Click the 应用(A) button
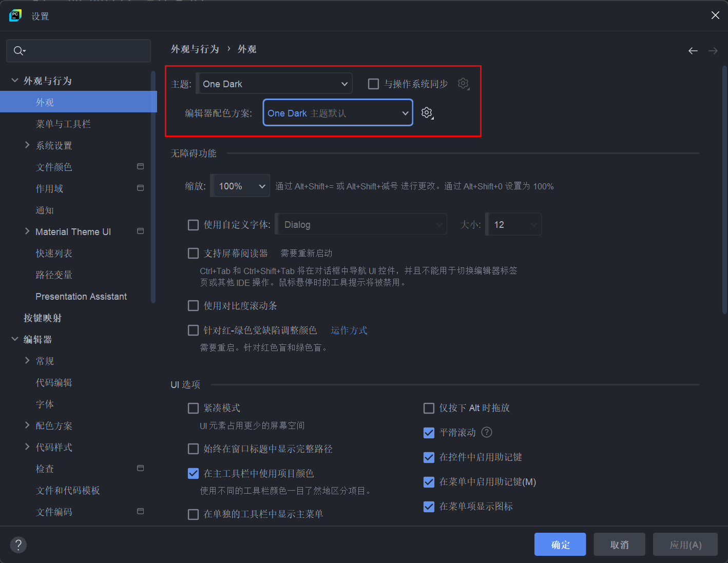Screen dimensions: 728x563 click(685, 544)
